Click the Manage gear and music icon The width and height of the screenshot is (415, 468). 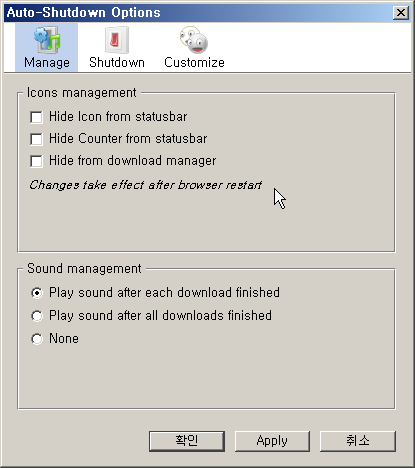pyautogui.click(x=47, y=40)
